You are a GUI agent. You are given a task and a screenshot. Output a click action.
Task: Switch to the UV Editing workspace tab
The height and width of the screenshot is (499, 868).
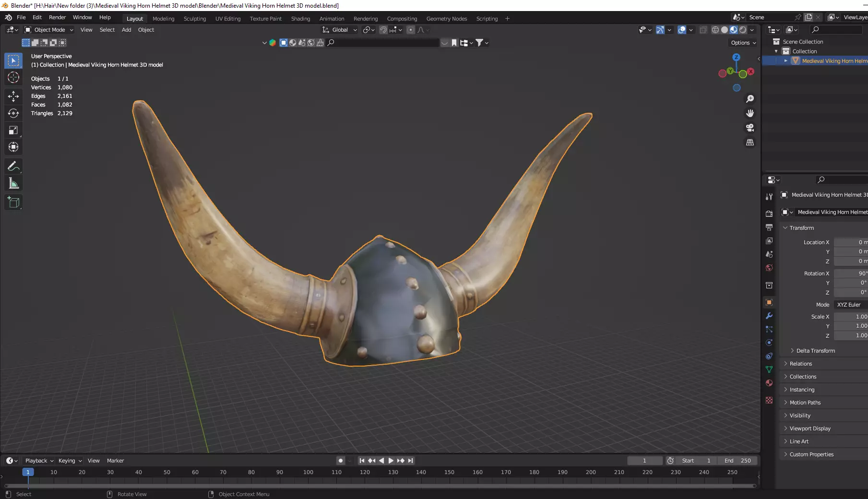(x=228, y=19)
